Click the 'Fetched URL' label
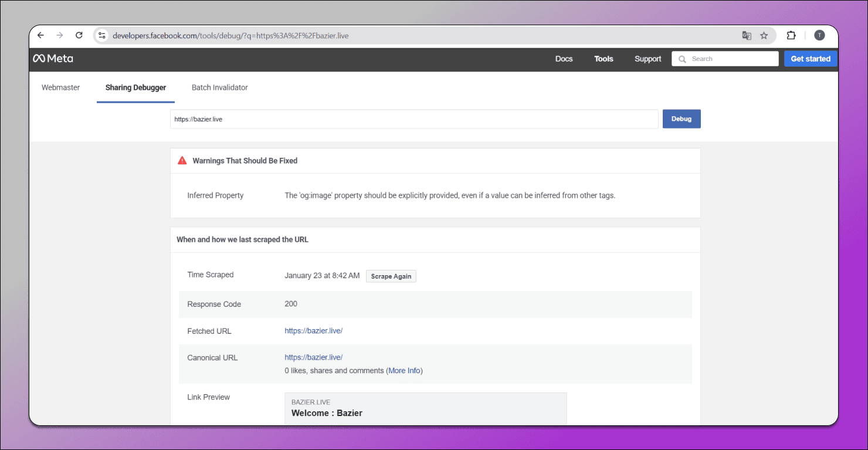 click(x=209, y=331)
